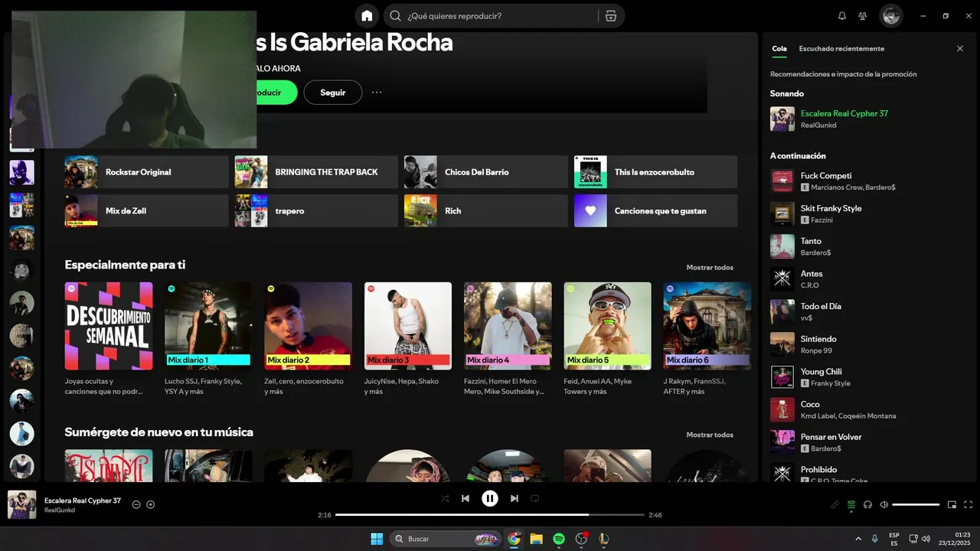Play Todo el Día from queue
This screenshot has height=551, width=980.
point(870,311)
